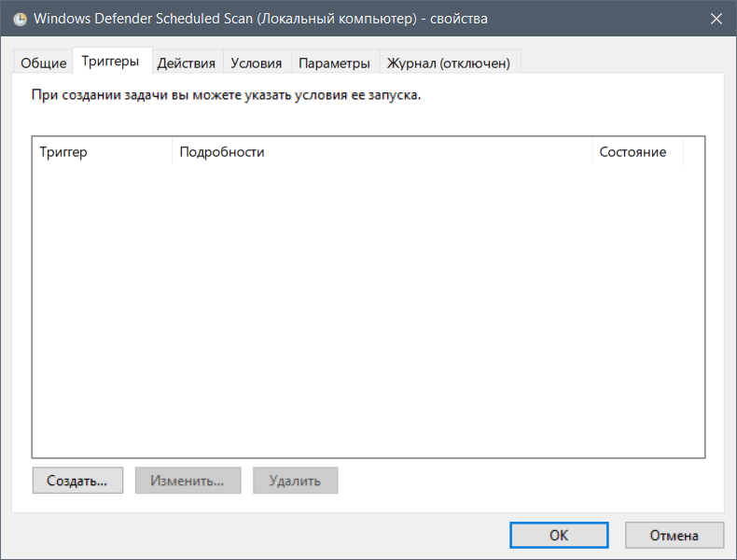Open the Общие tab
Screen dimensions: 737x560
[43, 63]
